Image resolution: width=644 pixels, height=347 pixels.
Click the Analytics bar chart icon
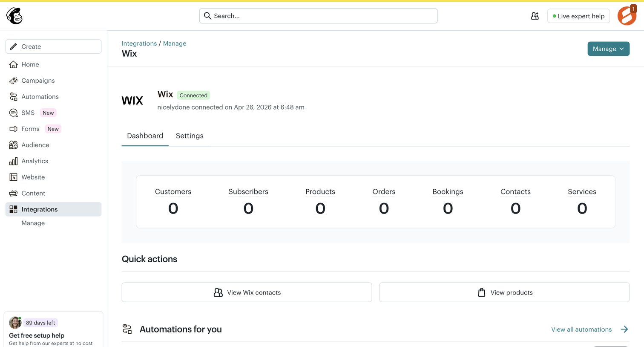(14, 161)
